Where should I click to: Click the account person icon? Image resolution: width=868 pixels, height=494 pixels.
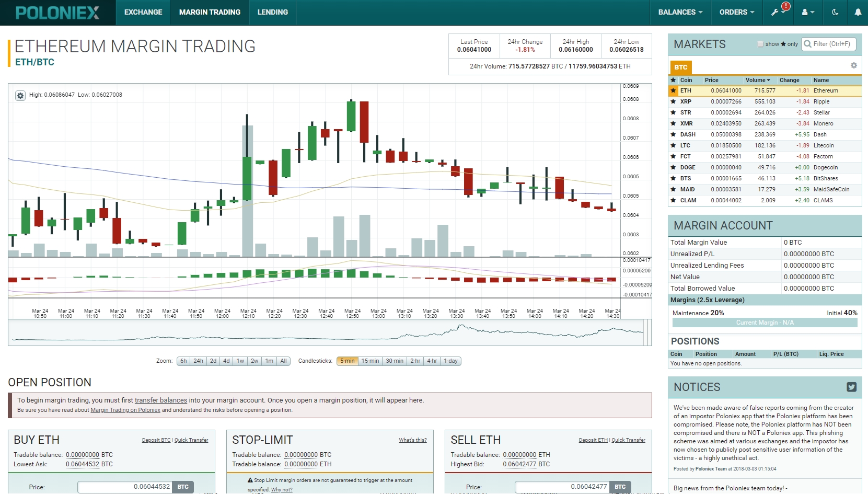coord(805,12)
